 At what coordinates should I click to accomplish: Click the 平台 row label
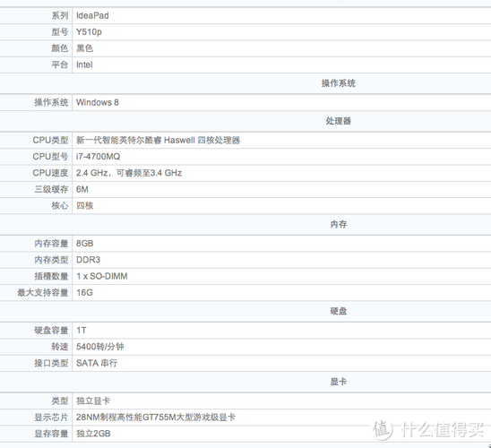point(59,65)
